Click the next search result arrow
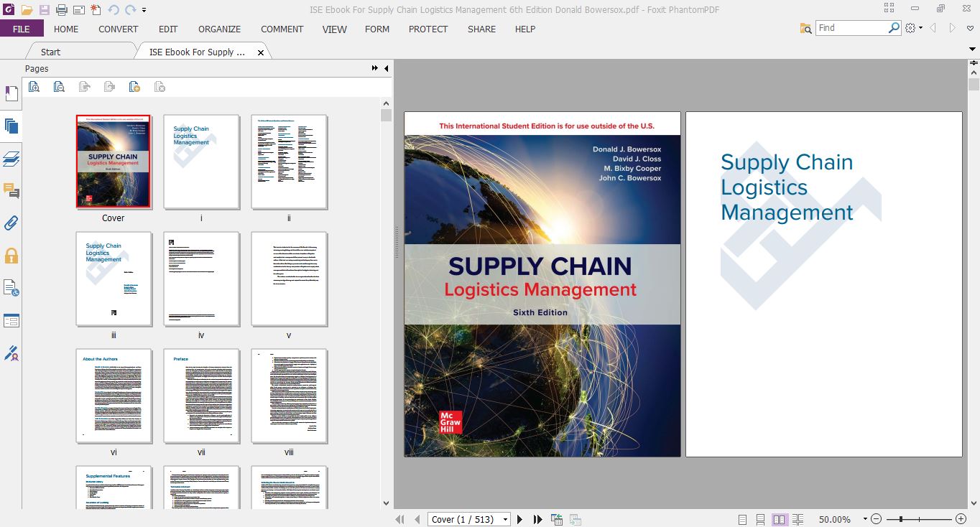 [953, 28]
